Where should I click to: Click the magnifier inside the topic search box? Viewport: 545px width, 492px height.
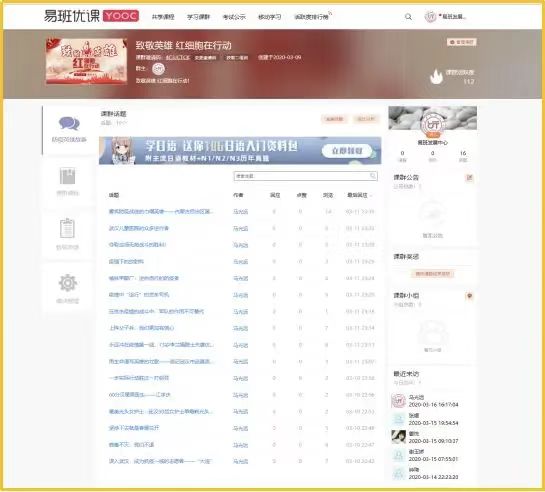click(x=373, y=176)
